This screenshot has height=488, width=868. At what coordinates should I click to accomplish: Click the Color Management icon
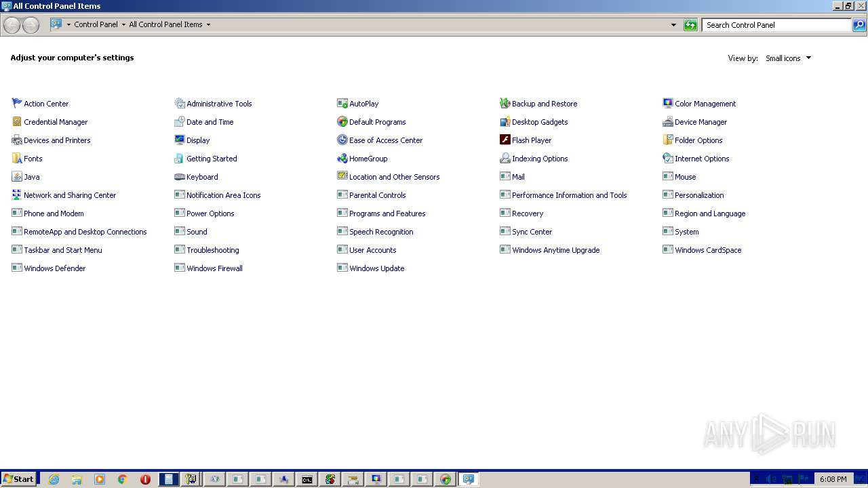[x=668, y=104]
